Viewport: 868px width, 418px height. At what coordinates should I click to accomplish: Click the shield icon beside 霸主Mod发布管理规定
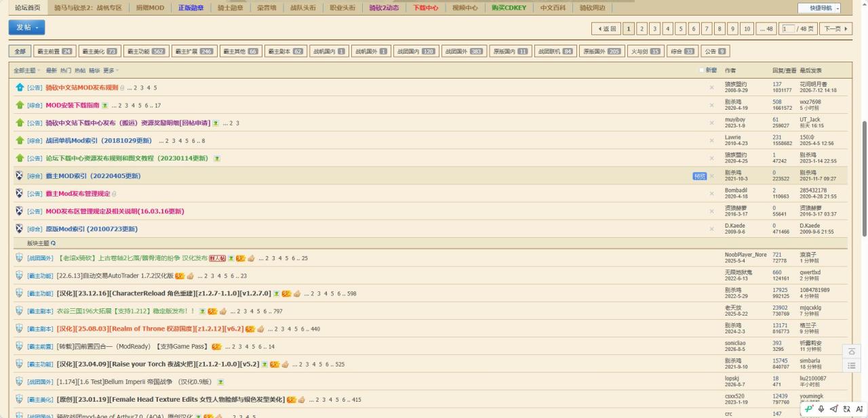[x=20, y=193]
